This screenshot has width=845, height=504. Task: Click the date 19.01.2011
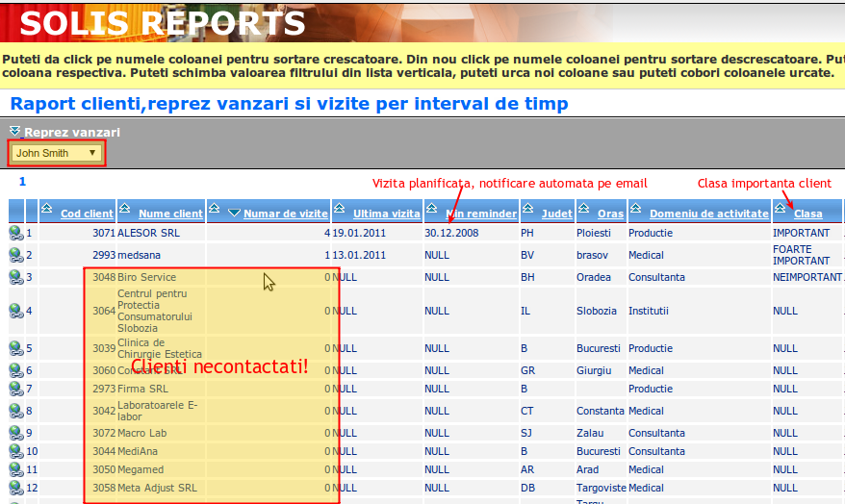click(x=358, y=233)
